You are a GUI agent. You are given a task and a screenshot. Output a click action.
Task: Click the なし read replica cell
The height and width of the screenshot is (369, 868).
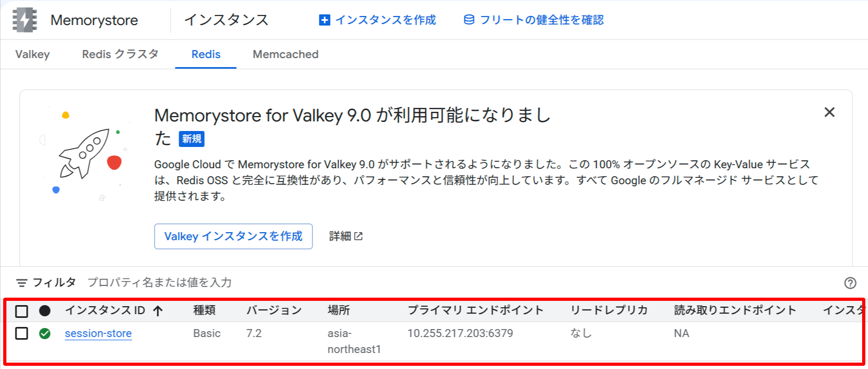(x=581, y=333)
